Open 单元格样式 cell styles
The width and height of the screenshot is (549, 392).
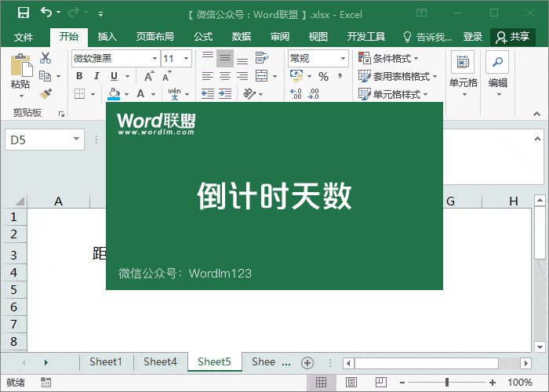(393, 94)
